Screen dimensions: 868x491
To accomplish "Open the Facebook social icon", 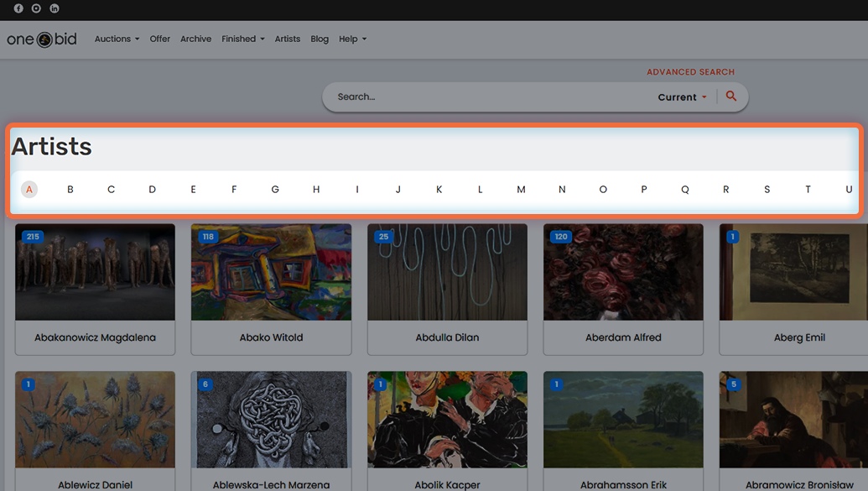I will point(18,8).
